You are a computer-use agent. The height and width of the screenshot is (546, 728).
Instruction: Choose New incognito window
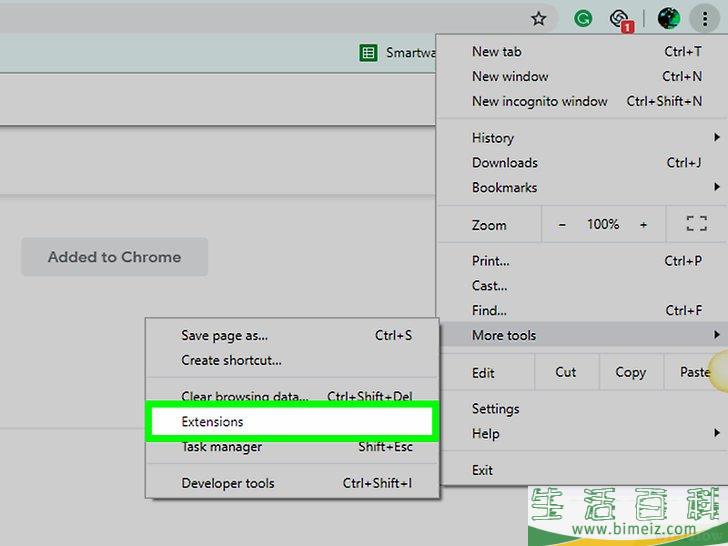pos(540,101)
